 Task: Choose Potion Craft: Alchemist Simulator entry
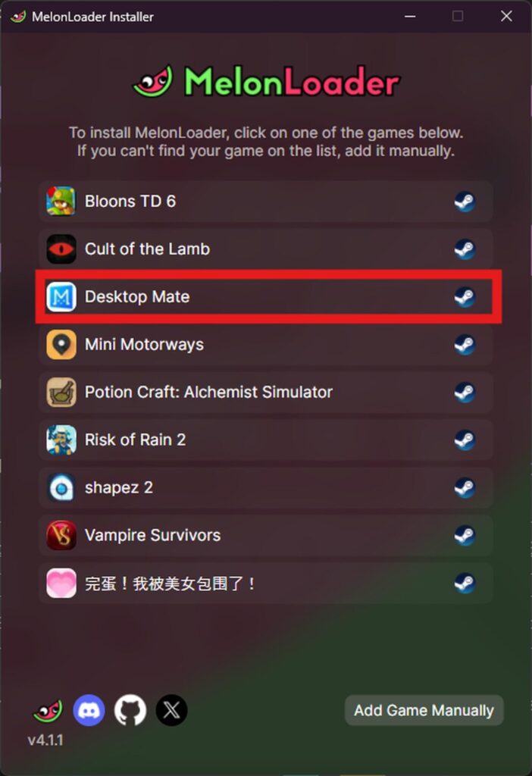click(266, 392)
